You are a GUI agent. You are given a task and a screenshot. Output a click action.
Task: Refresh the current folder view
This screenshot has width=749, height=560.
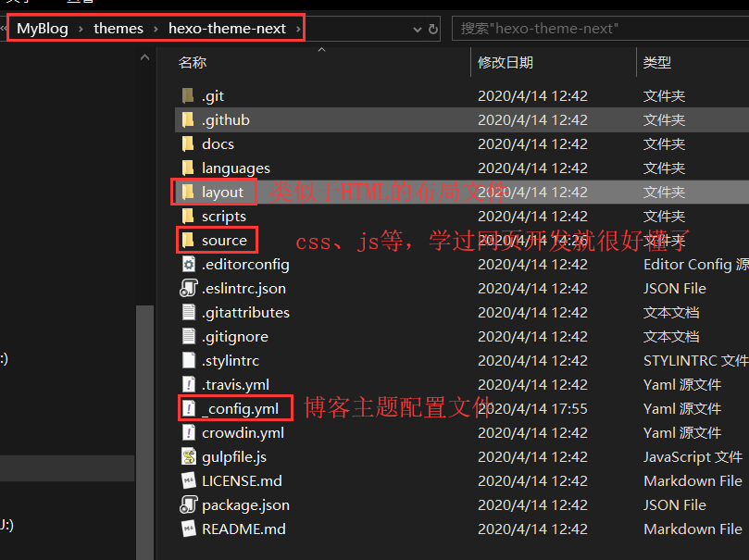(x=432, y=29)
